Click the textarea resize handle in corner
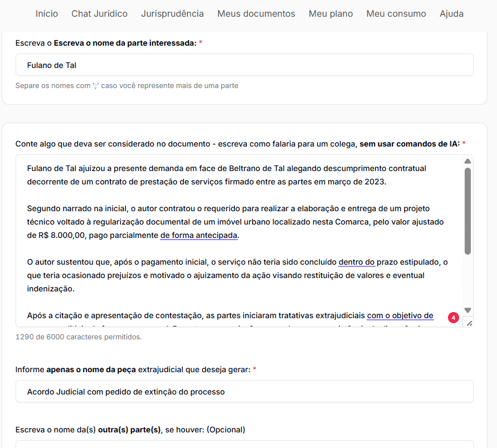This screenshot has height=448, width=497. tap(469, 323)
